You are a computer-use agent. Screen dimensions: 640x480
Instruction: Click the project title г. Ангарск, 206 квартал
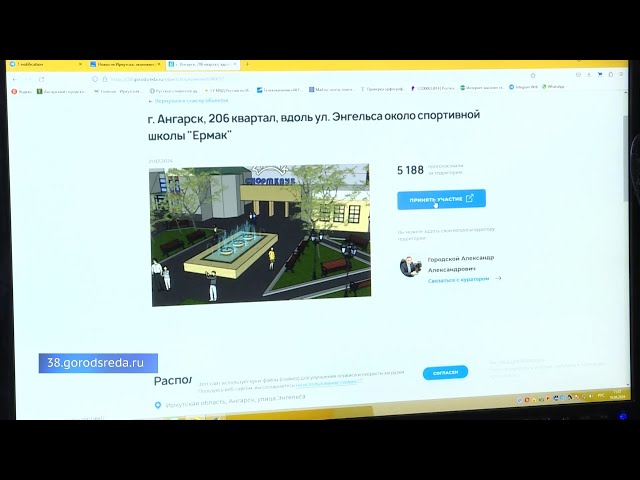313,125
